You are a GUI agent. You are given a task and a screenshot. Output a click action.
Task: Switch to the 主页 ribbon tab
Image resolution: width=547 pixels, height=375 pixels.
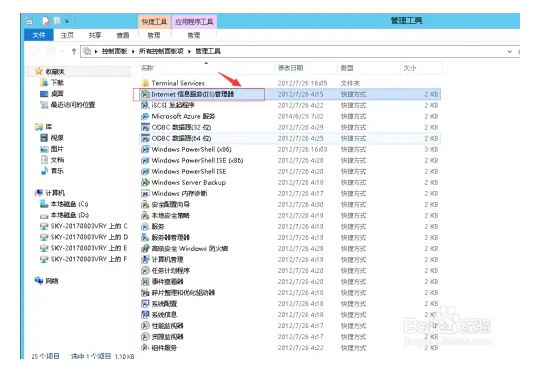67,35
